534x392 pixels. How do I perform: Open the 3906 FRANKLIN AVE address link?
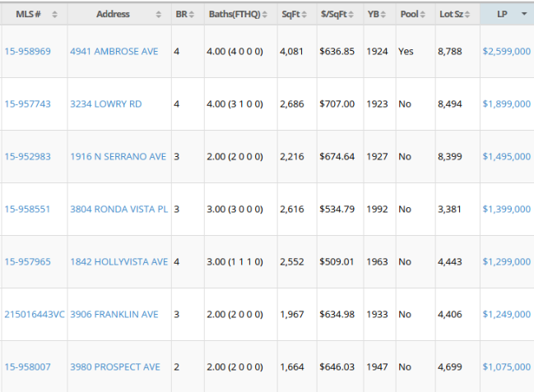(114, 315)
